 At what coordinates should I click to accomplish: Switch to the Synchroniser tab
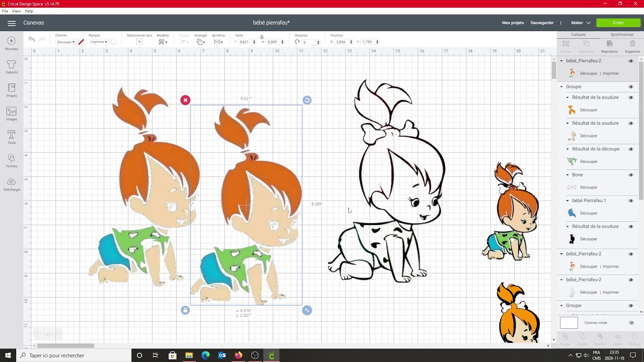coord(622,35)
